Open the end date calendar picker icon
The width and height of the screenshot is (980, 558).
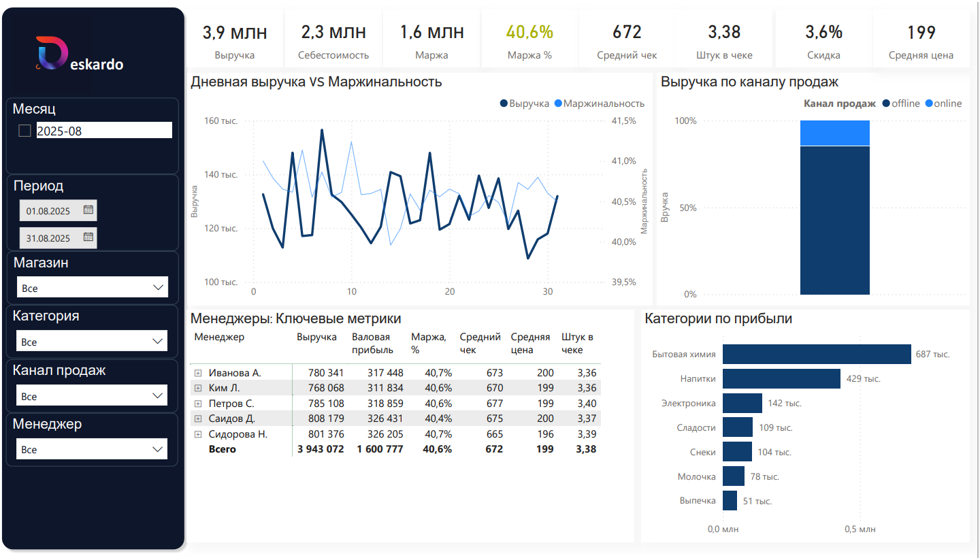[x=88, y=237]
